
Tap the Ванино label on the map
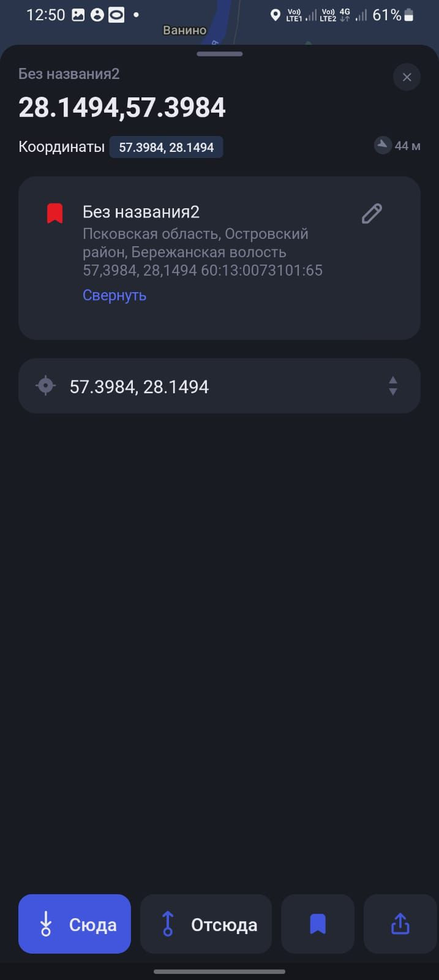[x=184, y=30]
